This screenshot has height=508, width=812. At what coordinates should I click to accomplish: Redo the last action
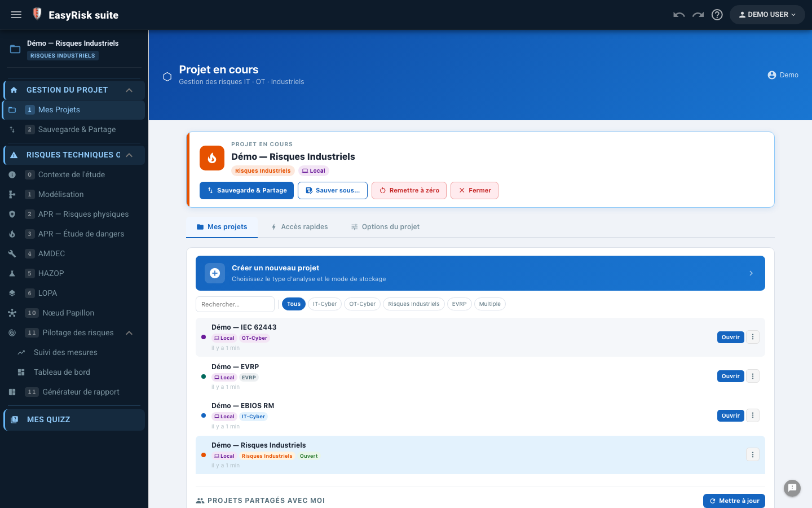tap(698, 15)
